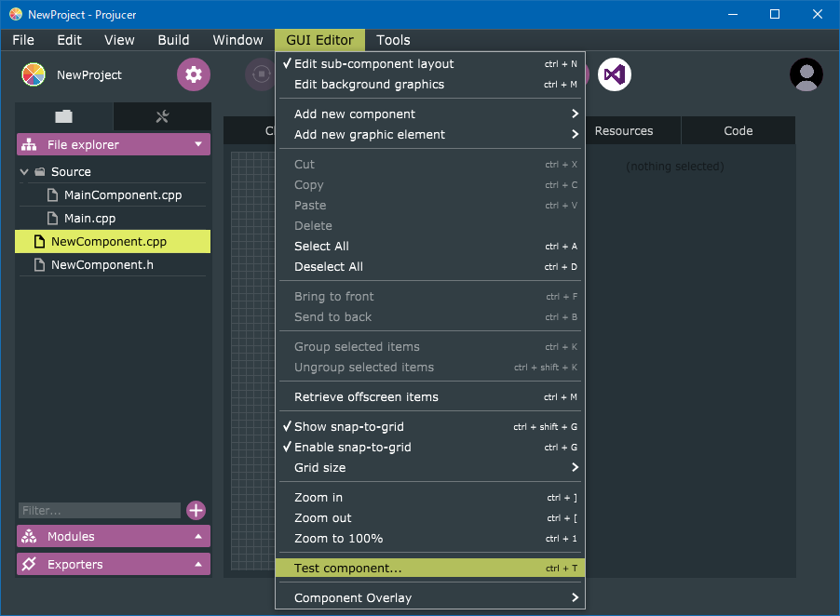Select the folder tab in the sidebar
Image resolution: width=840 pixels, height=616 pixels.
pyautogui.click(x=63, y=116)
